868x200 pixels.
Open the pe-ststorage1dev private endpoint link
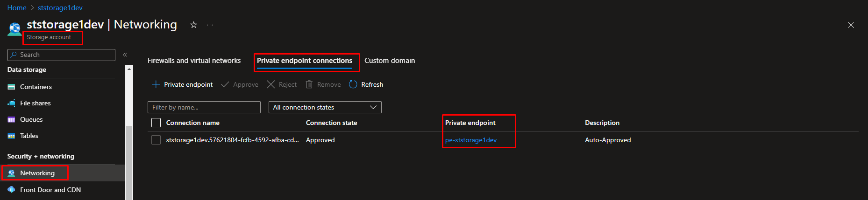[x=471, y=140]
